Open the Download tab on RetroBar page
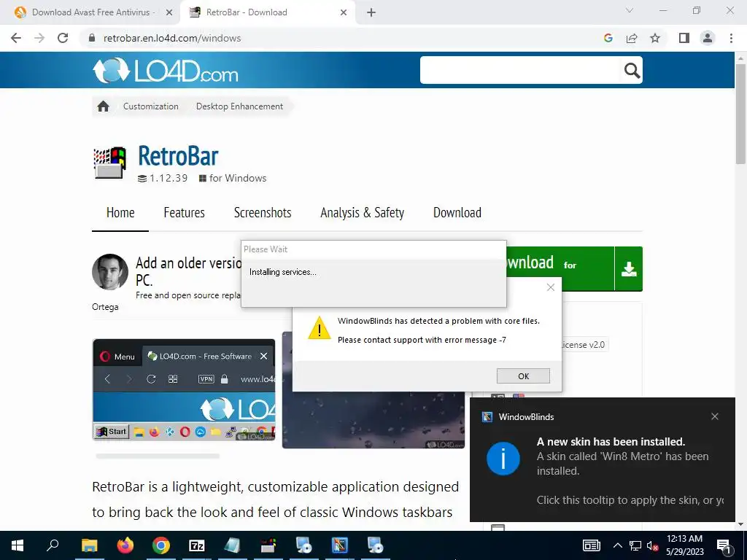The height and width of the screenshot is (560, 747). [457, 212]
